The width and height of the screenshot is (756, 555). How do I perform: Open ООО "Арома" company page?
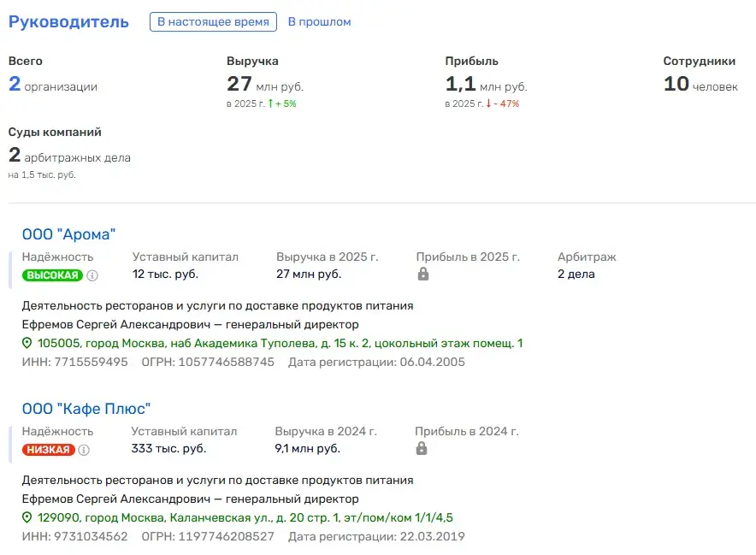coord(69,234)
